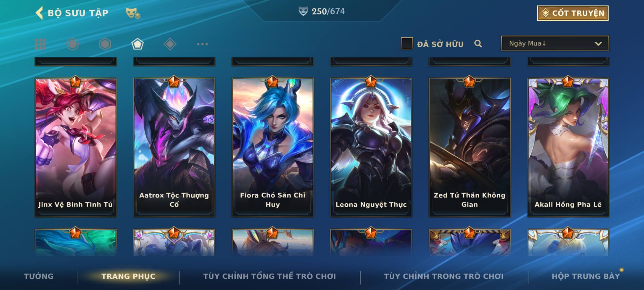The width and height of the screenshot is (644, 290).
Task: Select the all-skins grid filter icon
Action: click(40, 44)
